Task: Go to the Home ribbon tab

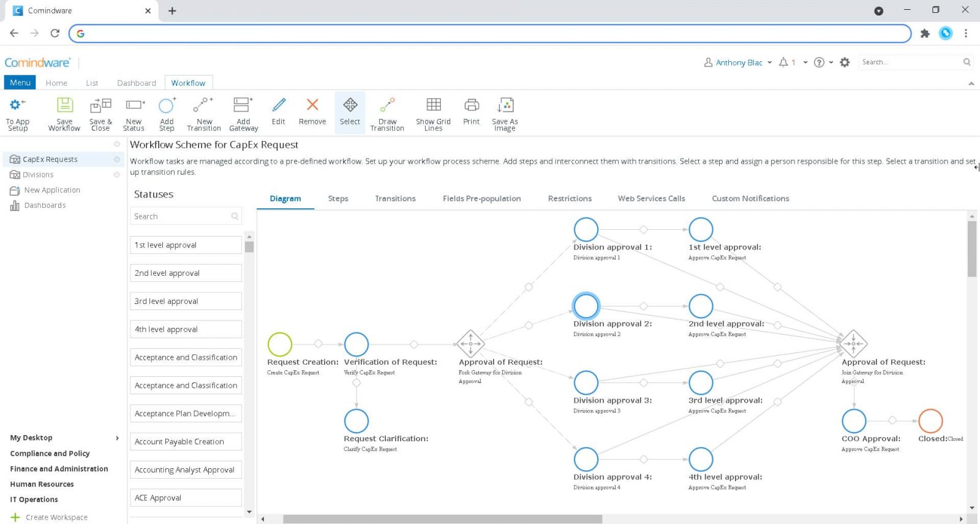Action: [56, 83]
